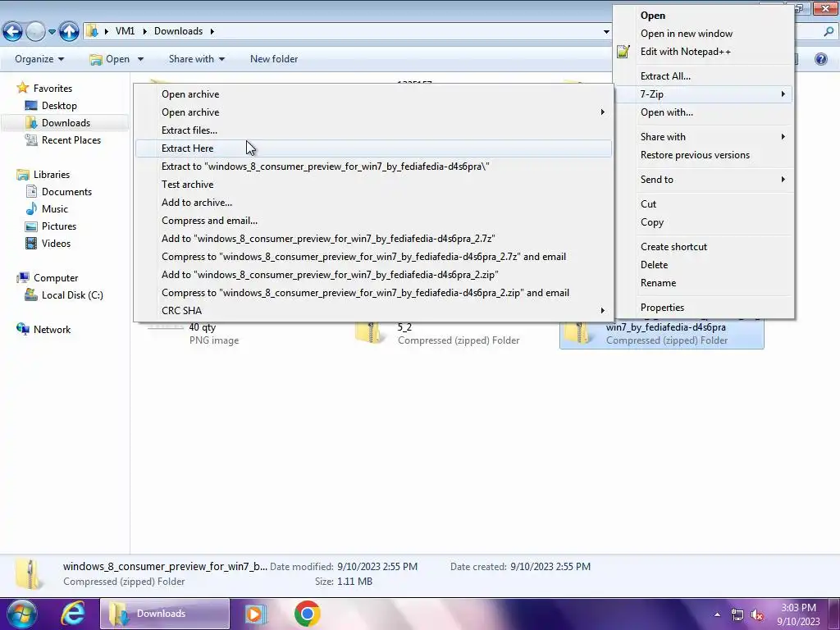Viewport: 840px width, 630px height.
Task: Click the Up one level arrow
Action: (69, 32)
